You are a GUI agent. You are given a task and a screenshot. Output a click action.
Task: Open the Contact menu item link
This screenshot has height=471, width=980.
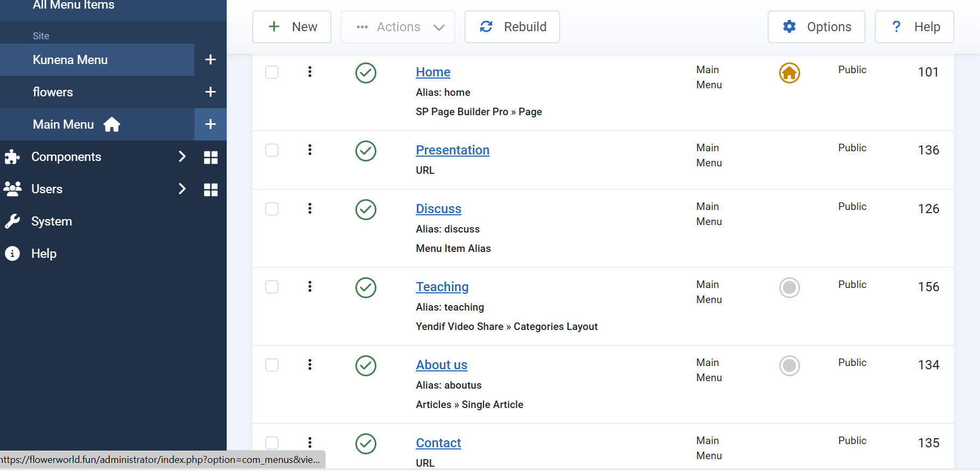[438, 443]
